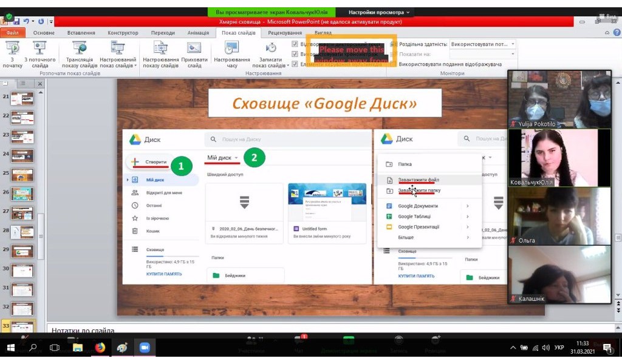The width and height of the screenshot is (622, 364).
Task: Toggle Елементи керування мультимедіа checkbox
Action: (x=295, y=64)
